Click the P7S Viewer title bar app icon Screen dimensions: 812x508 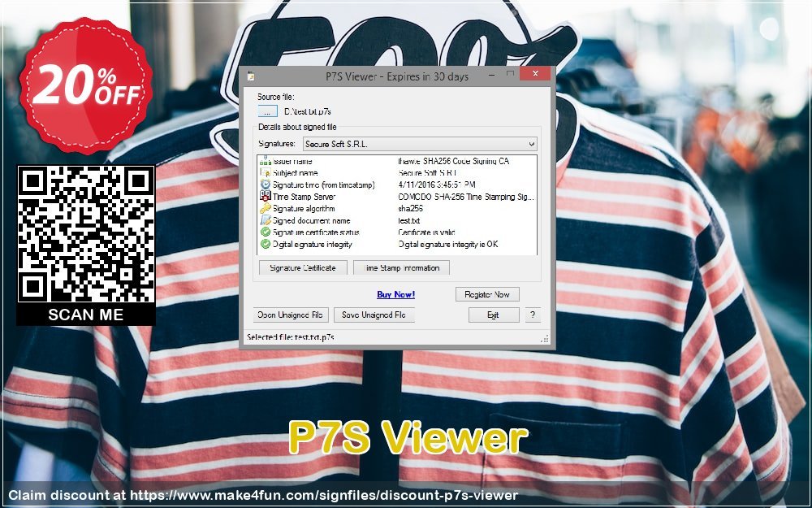[251, 76]
